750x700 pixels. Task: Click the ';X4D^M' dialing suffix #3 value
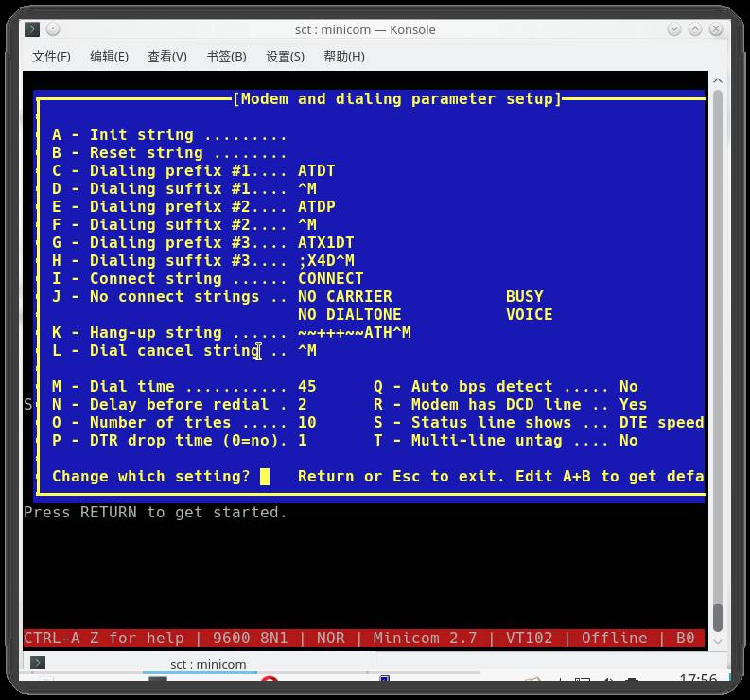pyautogui.click(x=325, y=261)
